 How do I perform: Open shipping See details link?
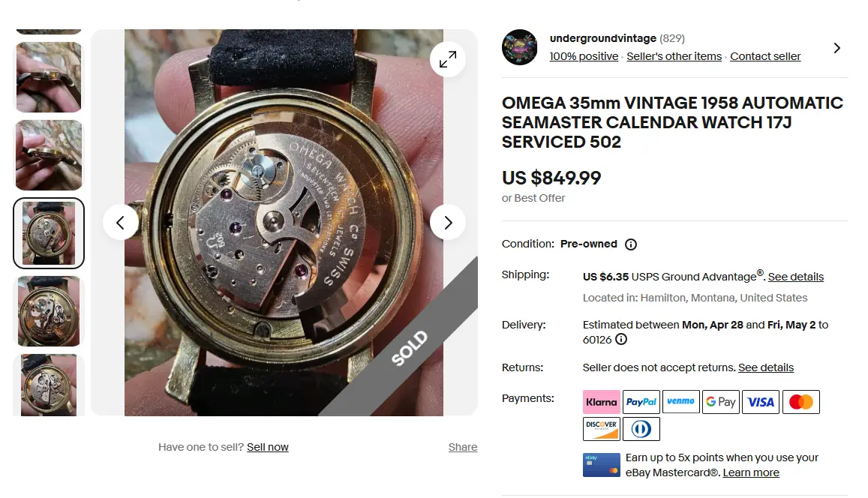(795, 277)
